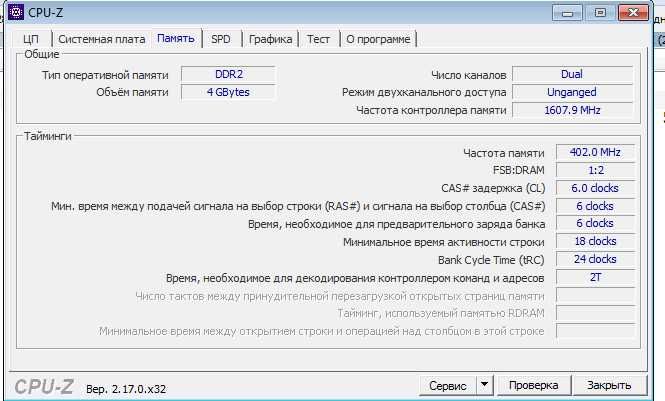Click the 6.0 clocks CAS latency value

(x=595, y=188)
